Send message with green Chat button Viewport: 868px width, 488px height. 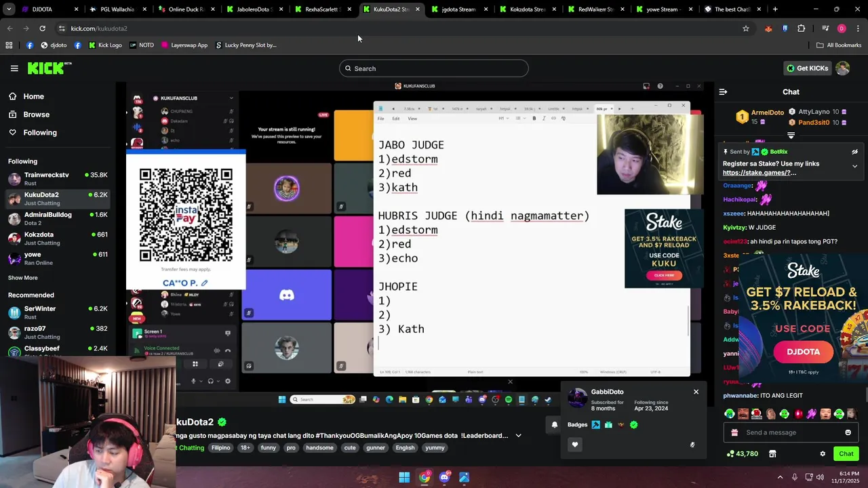click(846, 453)
